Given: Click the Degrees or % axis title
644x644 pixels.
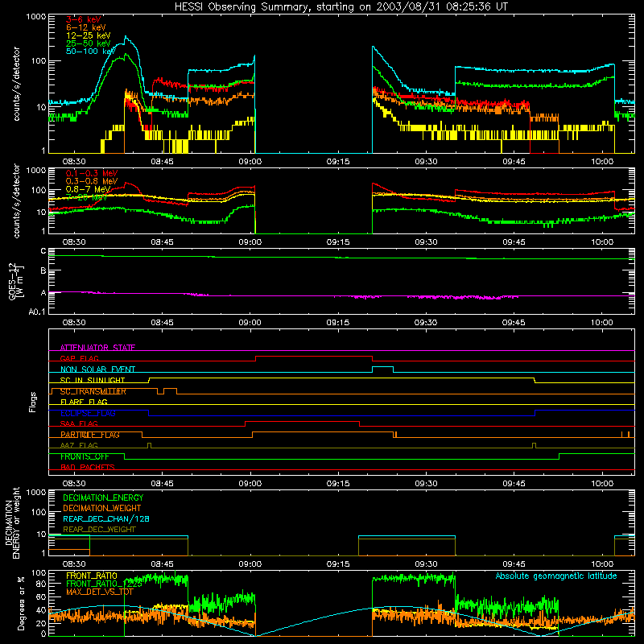Looking at the screenshot, I should (21, 603).
